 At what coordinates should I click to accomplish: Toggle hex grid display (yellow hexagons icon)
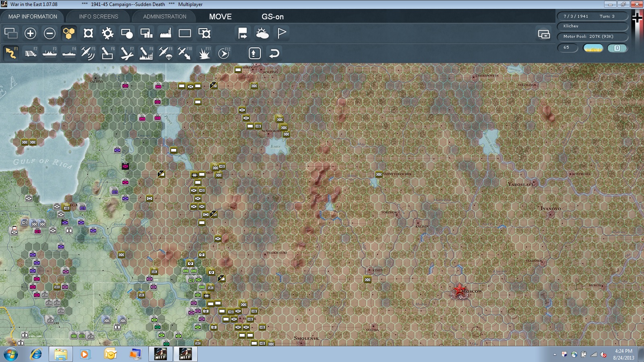[x=69, y=33]
